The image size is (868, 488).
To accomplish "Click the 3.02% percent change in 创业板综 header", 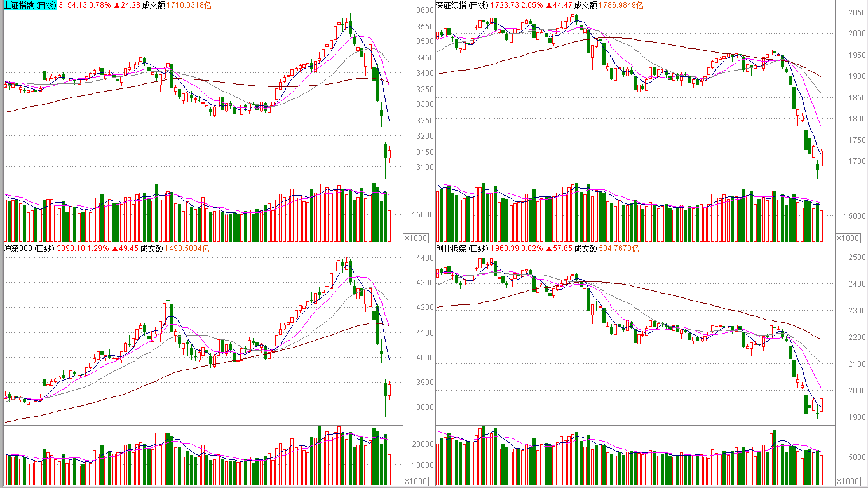I will (x=531, y=248).
